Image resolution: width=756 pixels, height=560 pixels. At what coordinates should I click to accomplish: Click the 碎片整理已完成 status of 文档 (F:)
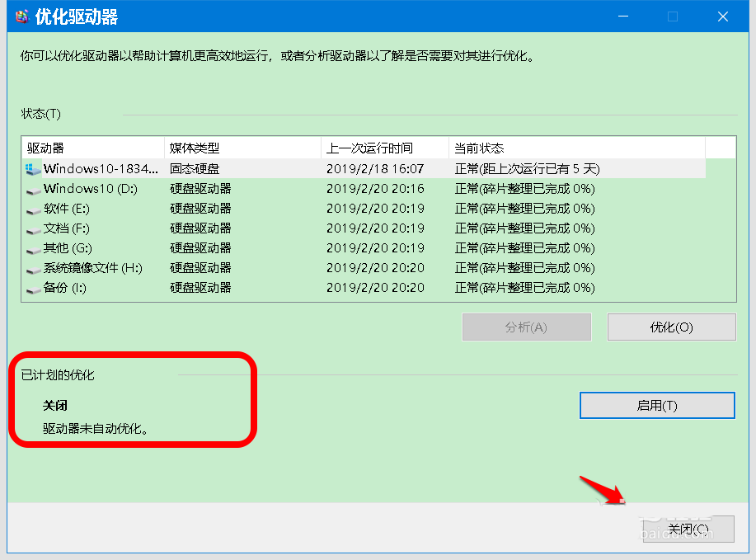[524, 228]
